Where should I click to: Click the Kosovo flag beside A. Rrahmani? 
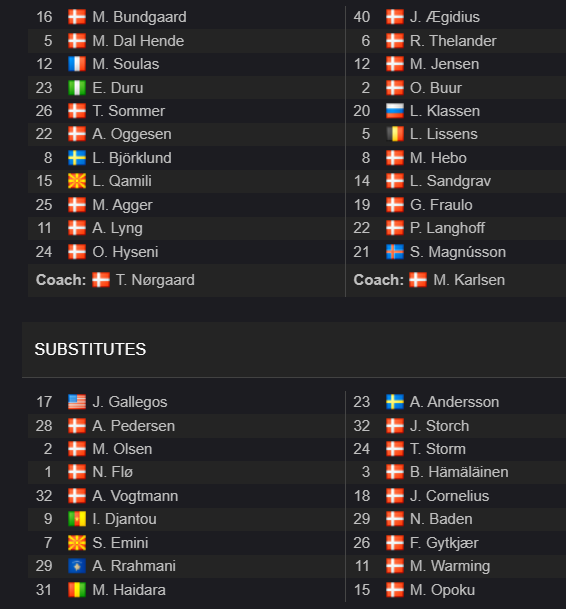point(77,566)
